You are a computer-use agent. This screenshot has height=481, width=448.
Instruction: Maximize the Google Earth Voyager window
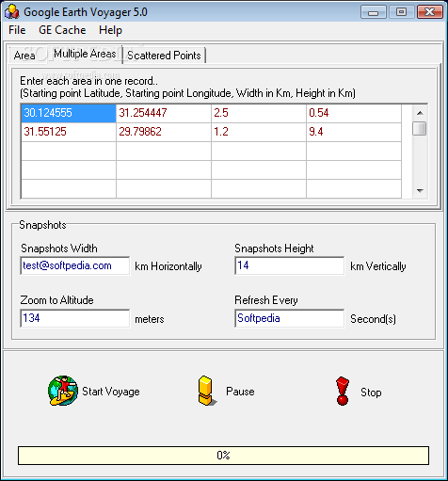tap(401, 12)
